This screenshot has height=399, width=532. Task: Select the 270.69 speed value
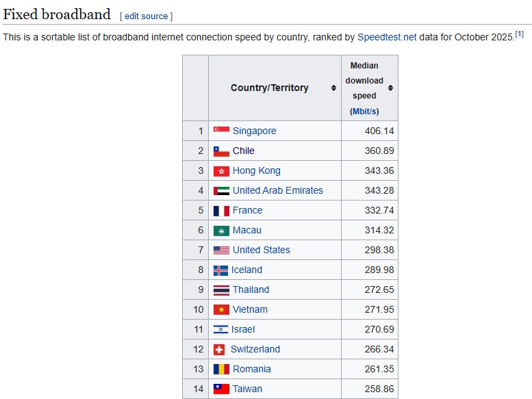pos(379,329)
